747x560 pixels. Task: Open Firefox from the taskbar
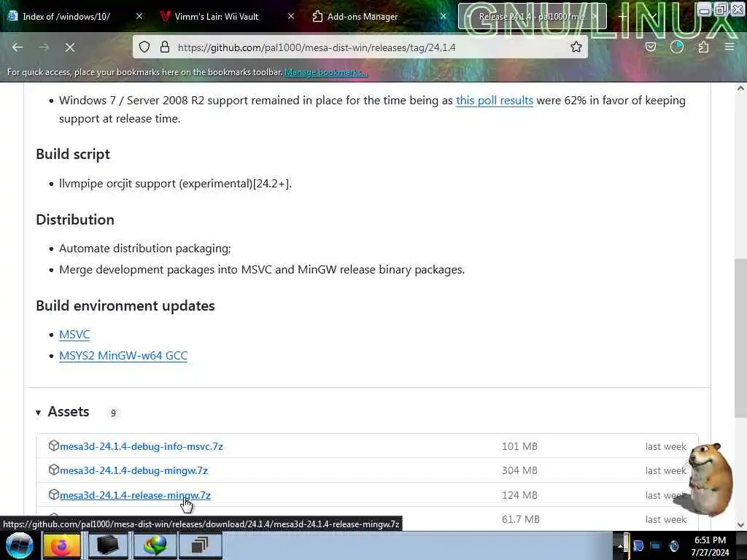tap(61, 545)
